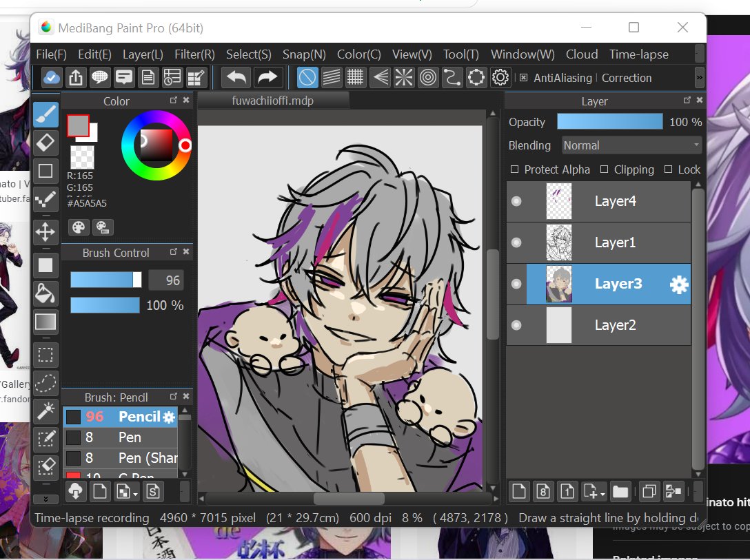Click the cloud save checkmark icon

click(51, 77)
